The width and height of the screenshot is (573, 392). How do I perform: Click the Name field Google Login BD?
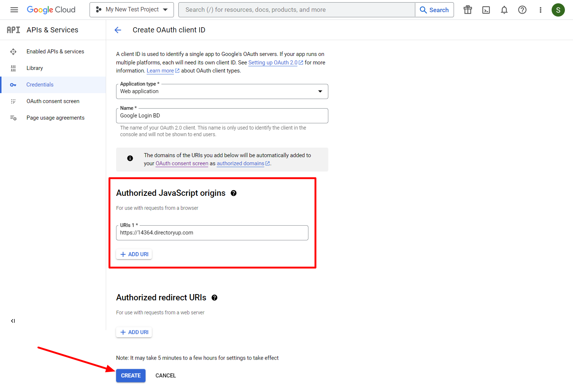[222, 116]
